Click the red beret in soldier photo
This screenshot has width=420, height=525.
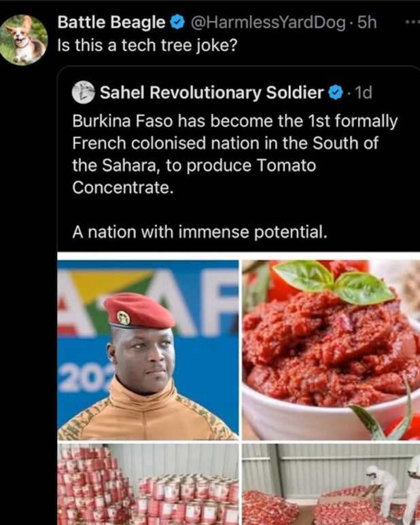[138, 311]
